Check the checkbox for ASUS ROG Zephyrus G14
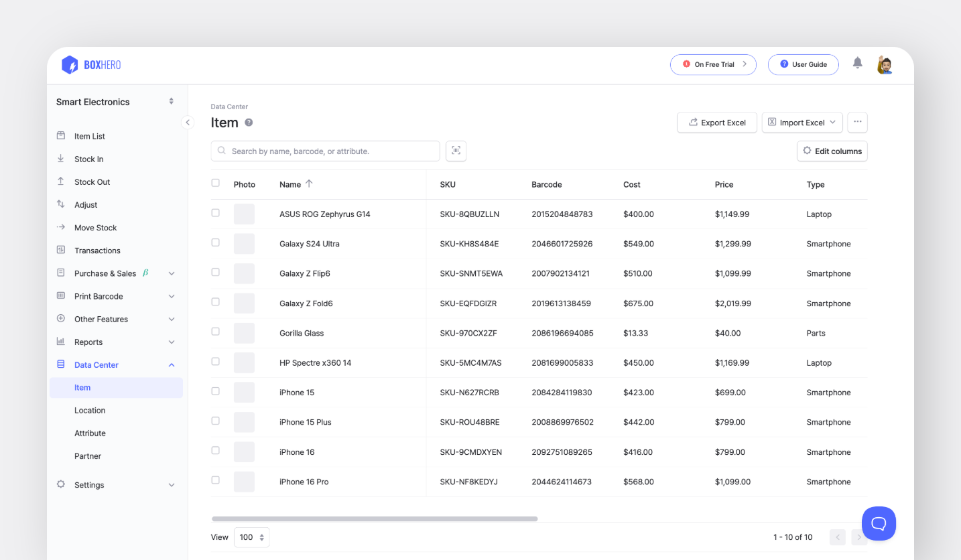961x560 pixels. (215, 212)
